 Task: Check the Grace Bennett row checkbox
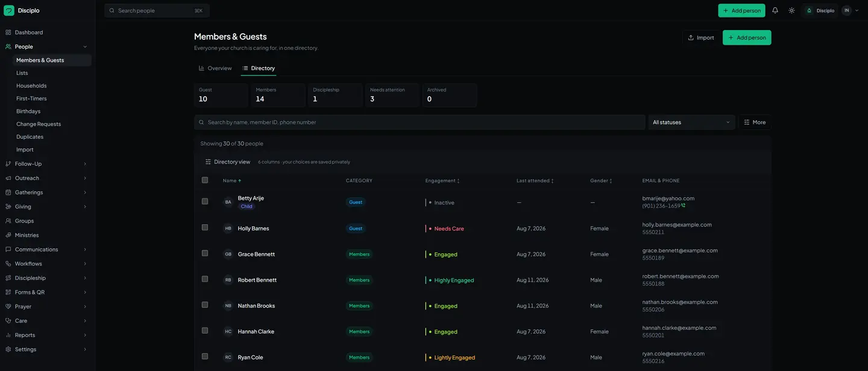[205, 253]
